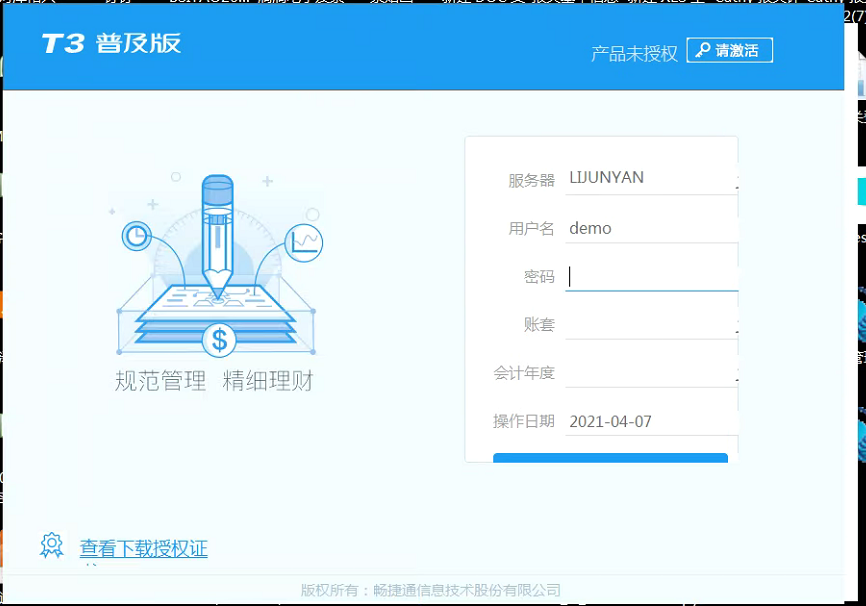Click the 用户名 label
Viewport: 866px width, 606px height.
[531, 228]
